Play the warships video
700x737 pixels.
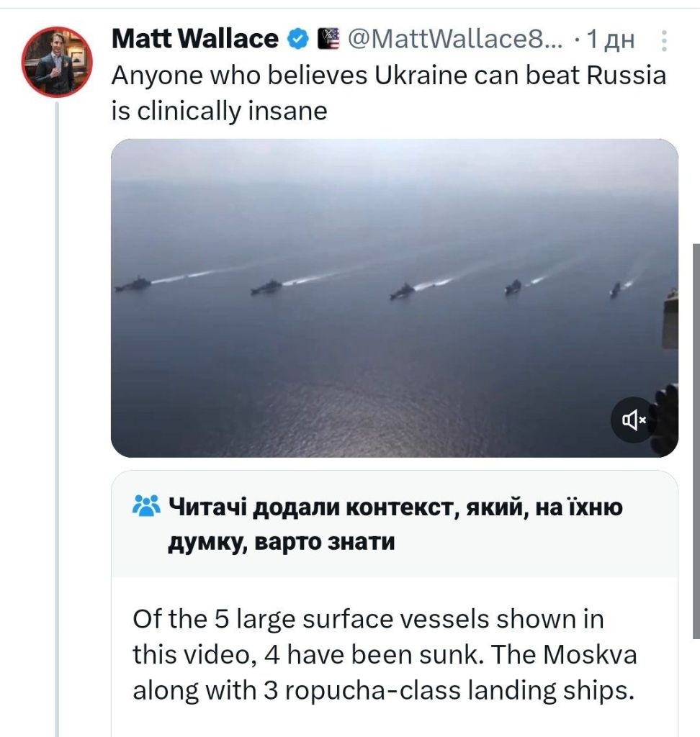tap(394, 297)
